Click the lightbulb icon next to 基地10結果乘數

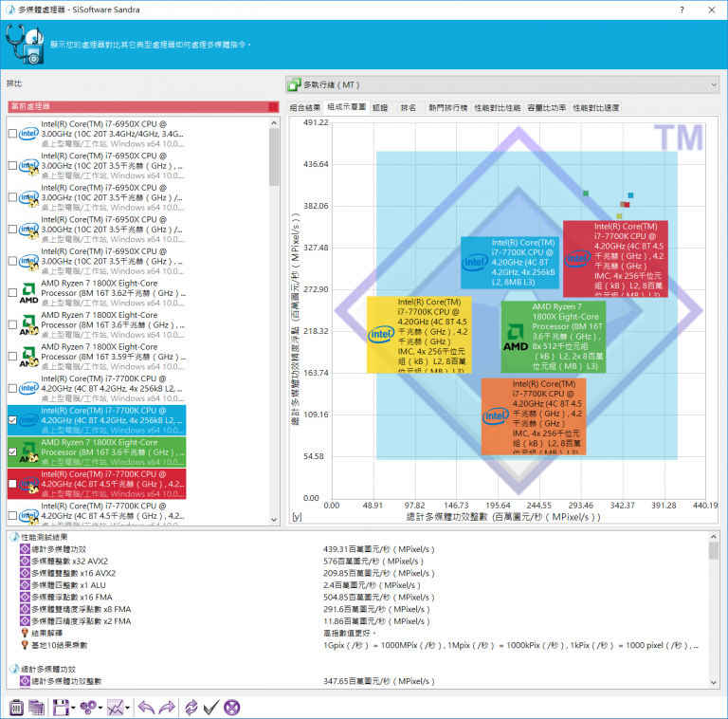click(25, 645)
